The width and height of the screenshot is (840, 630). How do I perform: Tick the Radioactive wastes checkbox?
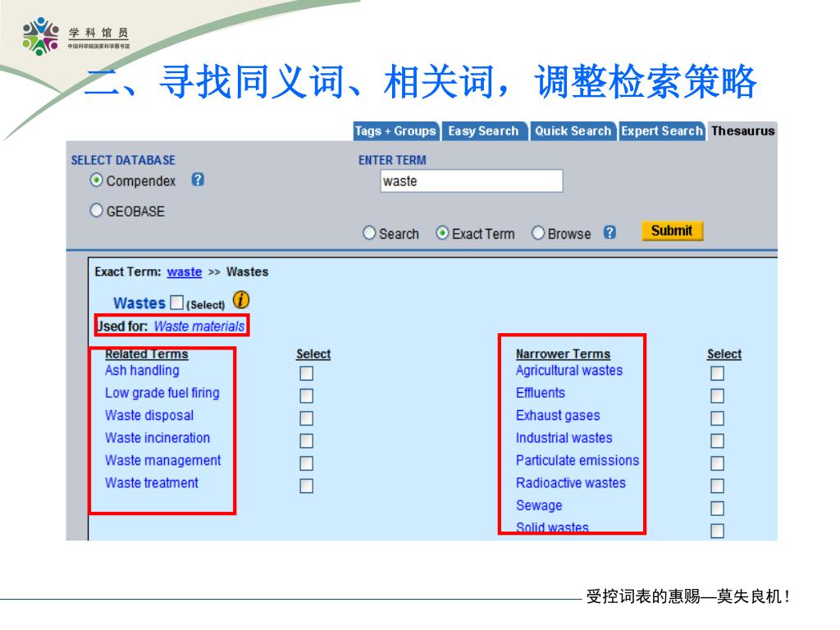pyautogui.click(x=717, y=486)
